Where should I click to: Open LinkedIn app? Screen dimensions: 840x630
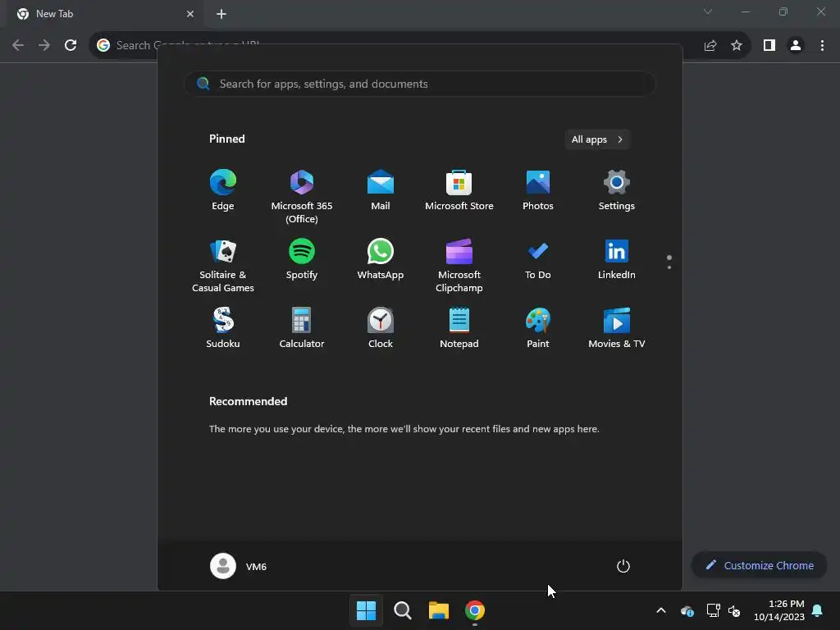pos(617,259)
